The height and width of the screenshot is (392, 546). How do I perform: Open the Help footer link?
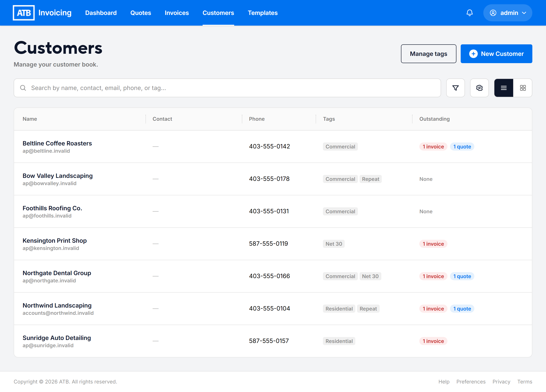[444, 382]
